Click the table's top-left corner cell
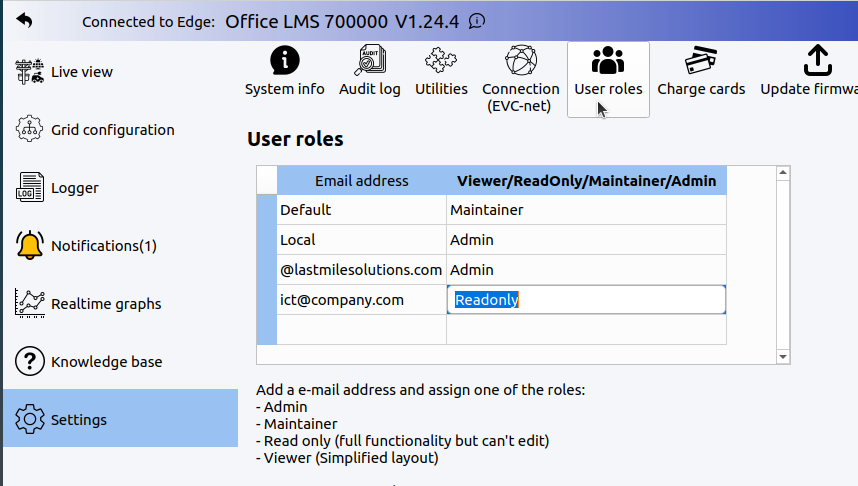858x486 pixels. 266,181
